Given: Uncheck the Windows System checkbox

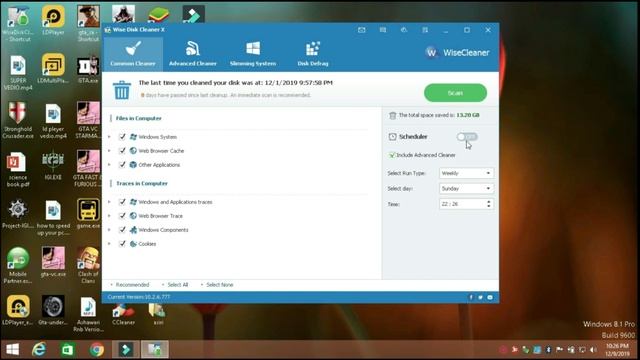Looking at the screenshot, I should pos(122,137).
